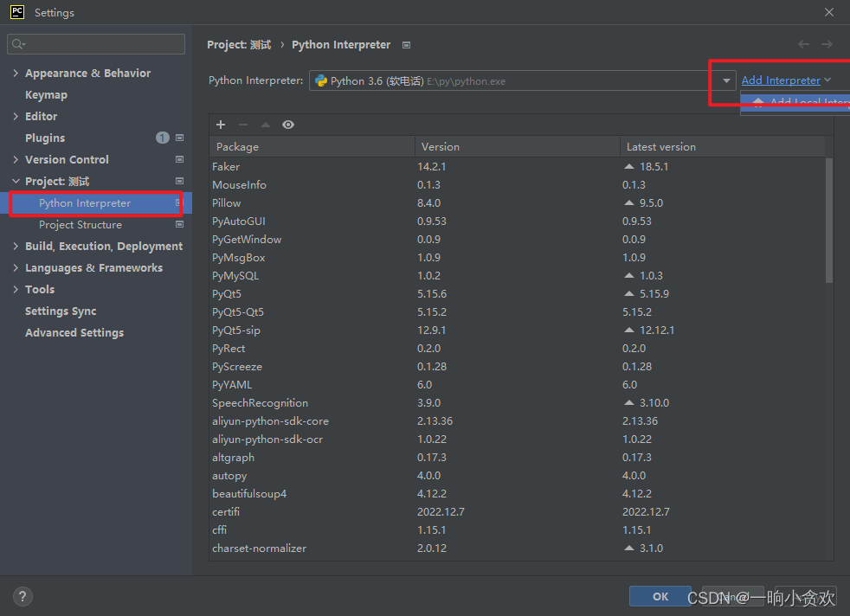Select the PyAutoGUI package row
The image size is (850, 616).
(x=518, y=221)
